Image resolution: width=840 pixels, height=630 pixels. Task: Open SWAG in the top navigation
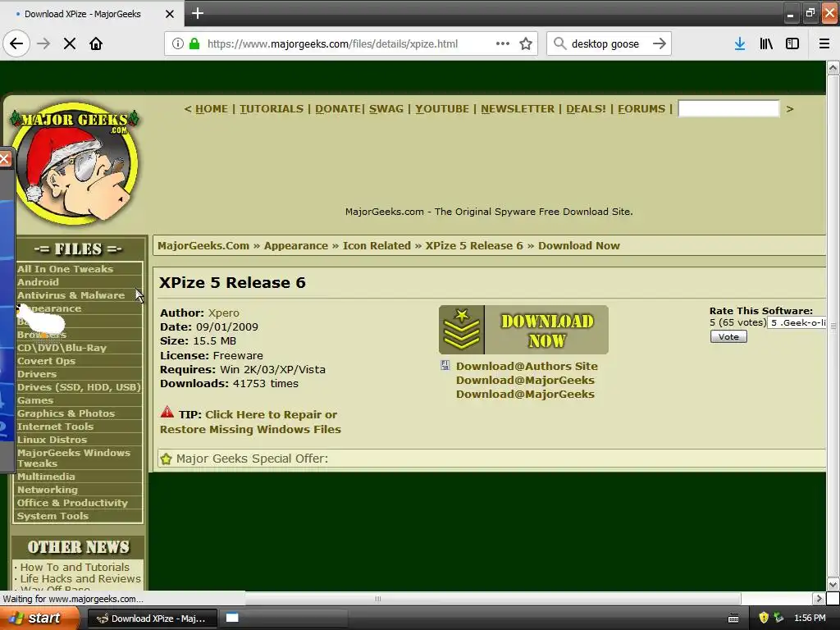(x=386, y=109)
